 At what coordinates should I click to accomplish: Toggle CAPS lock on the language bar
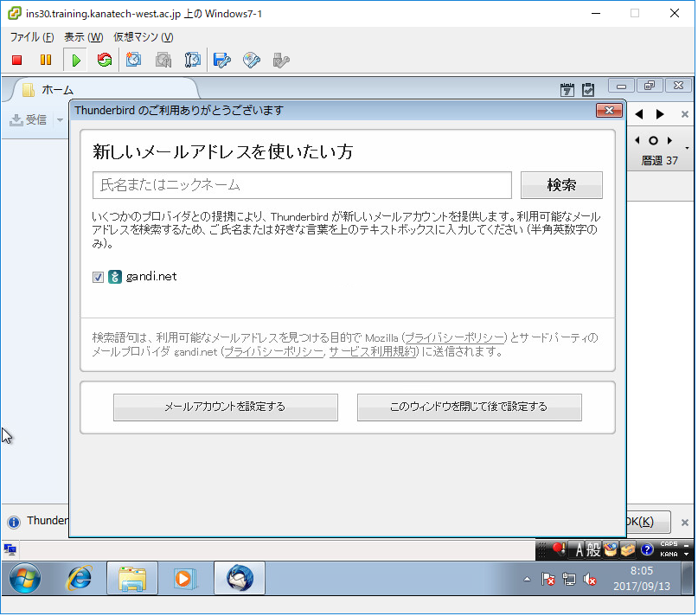[x=669, y=545]
